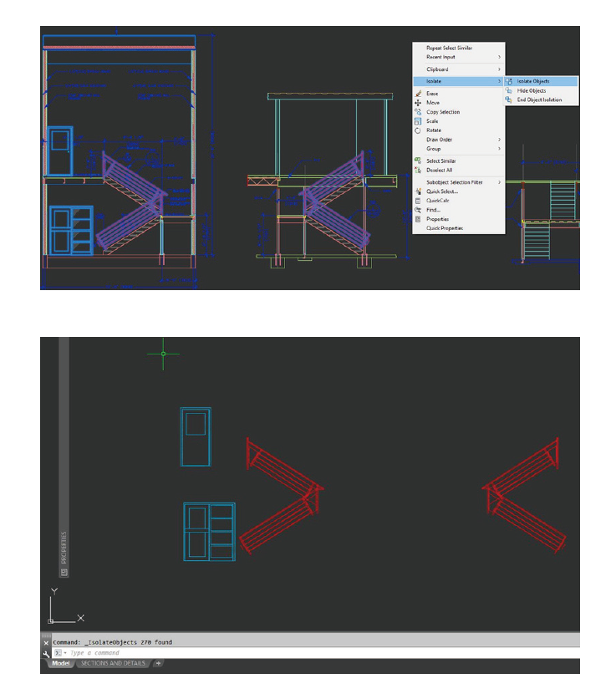Click the Hide Objects icon
Screen dimensions: 616x694
[509, 91]
